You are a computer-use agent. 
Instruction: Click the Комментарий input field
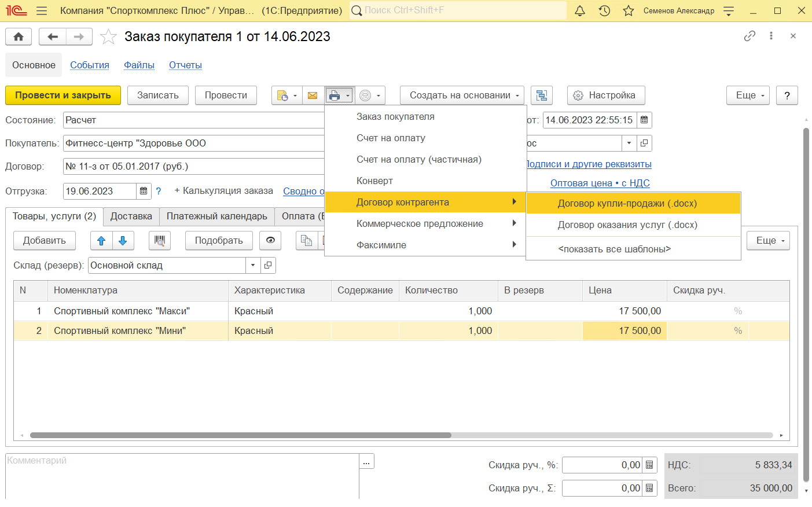point(182,476)
